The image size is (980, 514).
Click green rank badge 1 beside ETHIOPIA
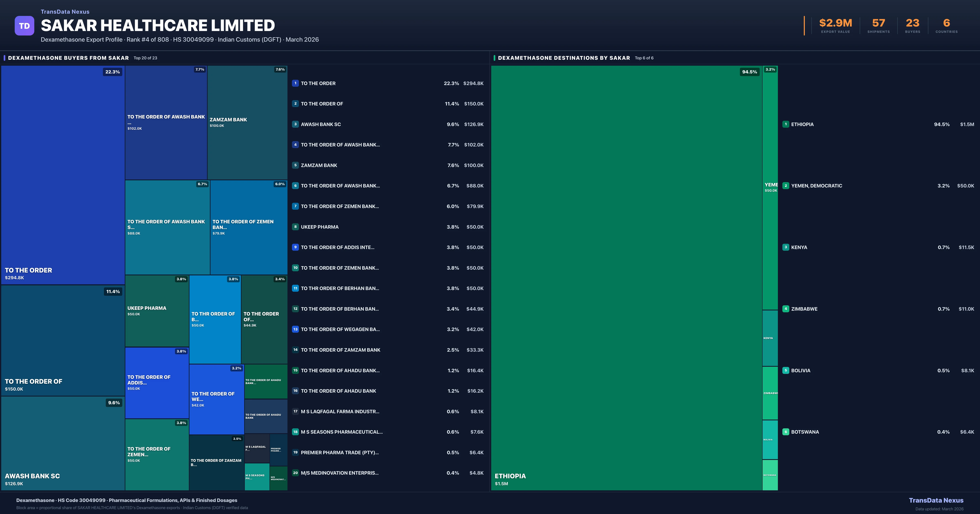point(786,124)
